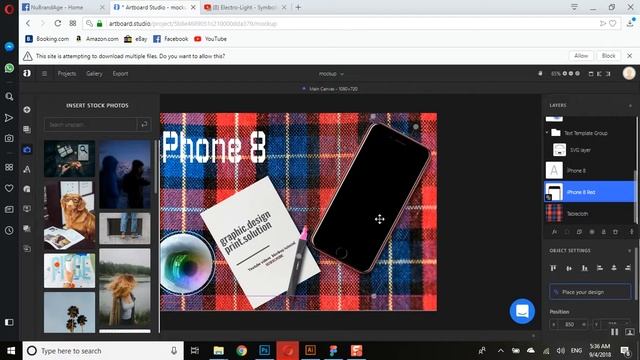
Task: Block multiple file downloads
Action: coord(609,56)
